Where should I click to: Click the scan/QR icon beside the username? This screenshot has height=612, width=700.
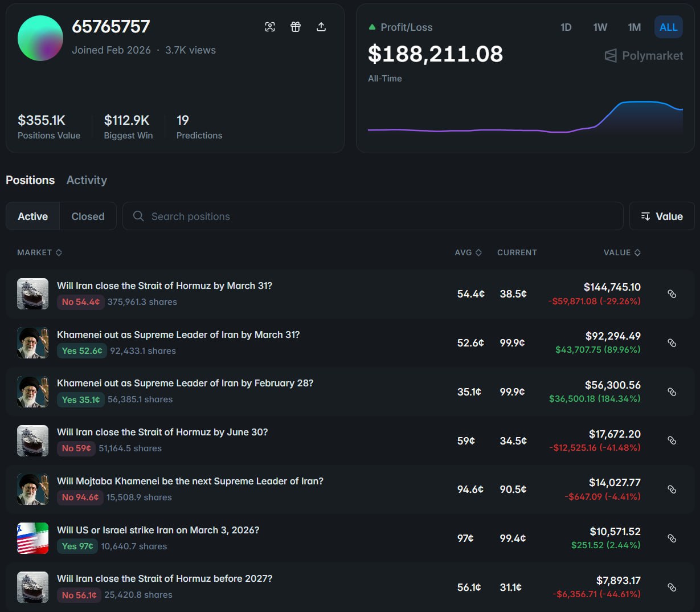[x=270, y=27]
